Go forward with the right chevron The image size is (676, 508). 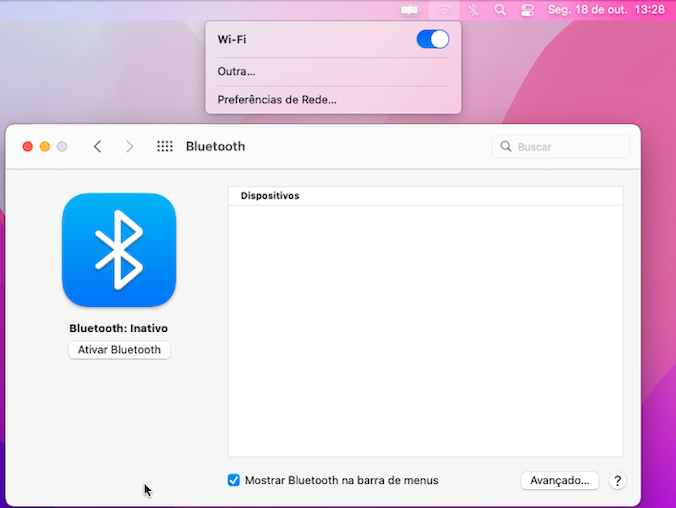coord(129,147)
